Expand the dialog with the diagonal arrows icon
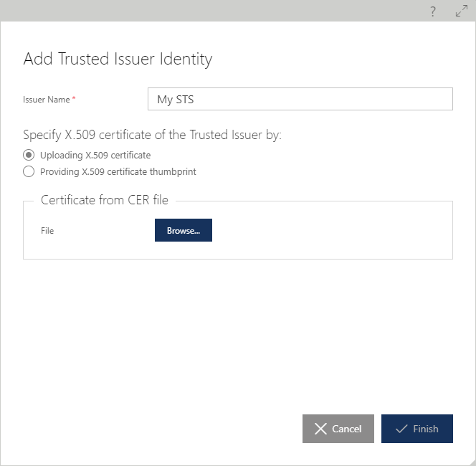The image size is (476, 466). point(462,11)
